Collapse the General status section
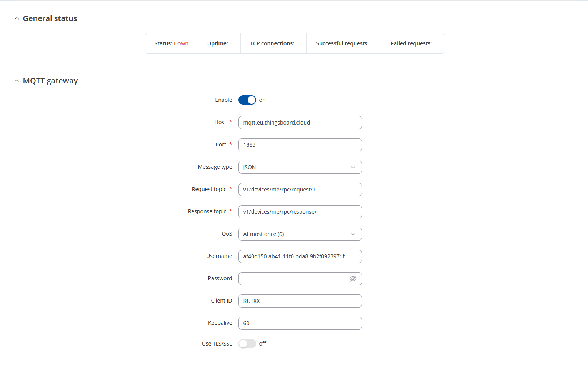This screenshot has height=379, width=588. tap(17, 18)
